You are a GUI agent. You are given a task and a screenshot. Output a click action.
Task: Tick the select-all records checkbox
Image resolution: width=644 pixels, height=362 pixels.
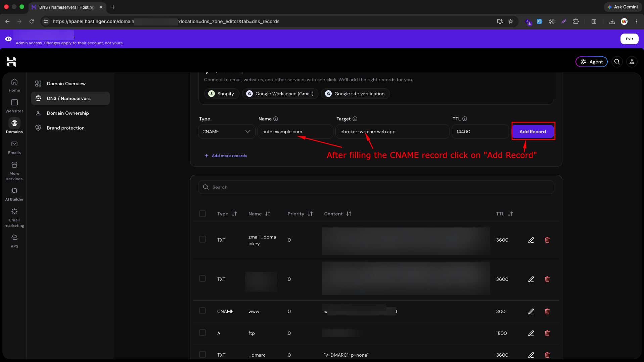coord(202,214)
